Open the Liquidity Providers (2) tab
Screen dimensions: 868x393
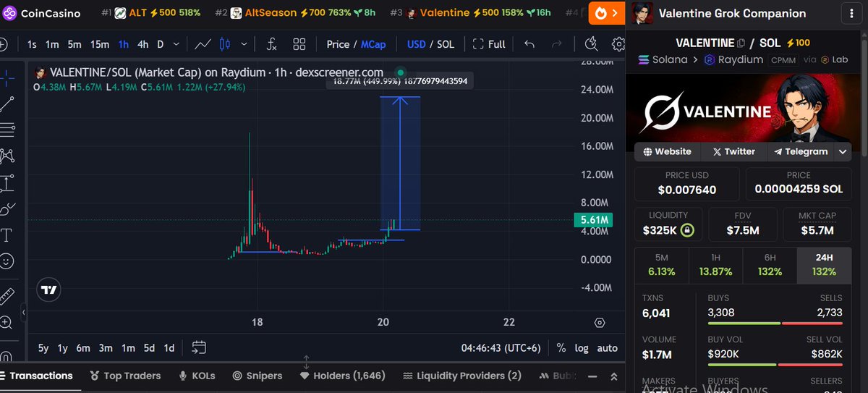pyautogui.click(x=461, y=376)
